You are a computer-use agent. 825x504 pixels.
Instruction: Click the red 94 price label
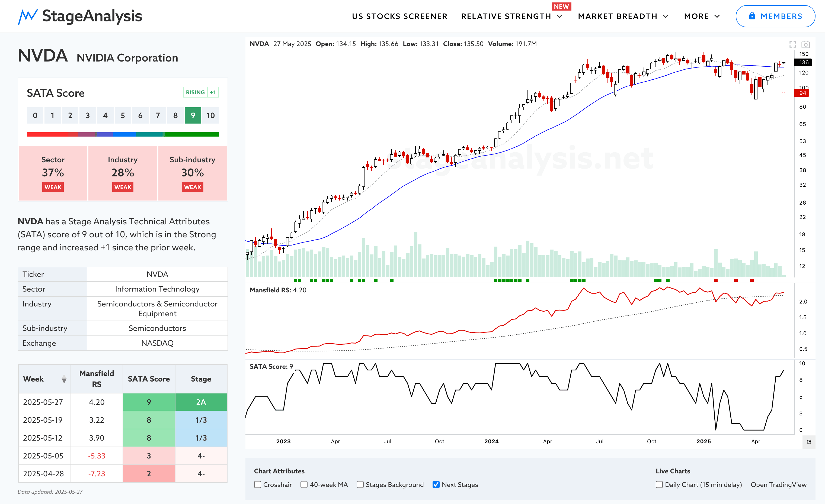point(802,93)
